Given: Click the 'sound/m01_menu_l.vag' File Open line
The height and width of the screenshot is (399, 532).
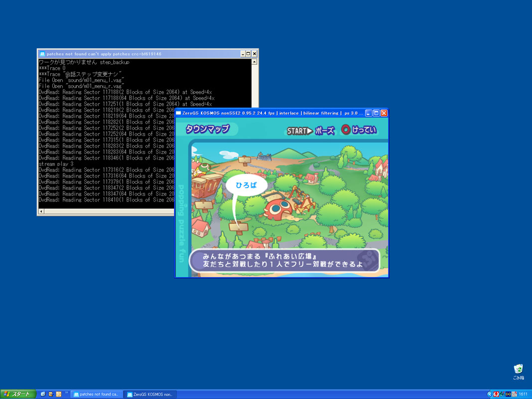Looking at the screenshot, I should 81,80.
